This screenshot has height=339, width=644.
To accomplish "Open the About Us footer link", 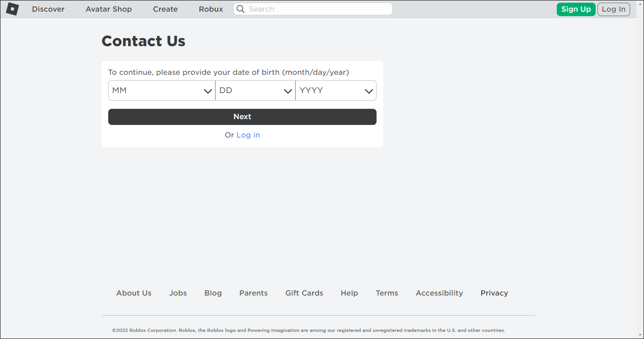I will (134, 293).
